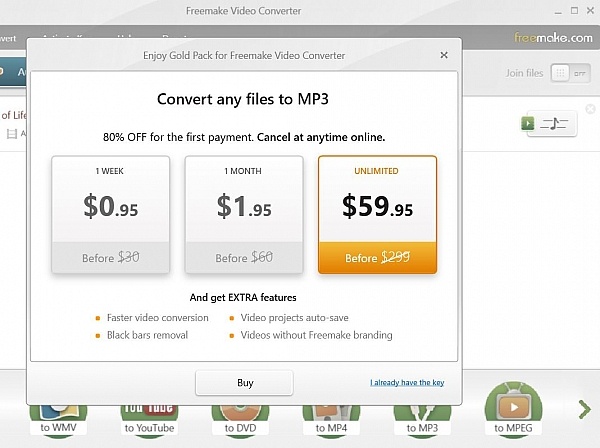Screen dimensions: 600x448
Task: Click the Before $60 price footer
Action: (x=244, y=257)
